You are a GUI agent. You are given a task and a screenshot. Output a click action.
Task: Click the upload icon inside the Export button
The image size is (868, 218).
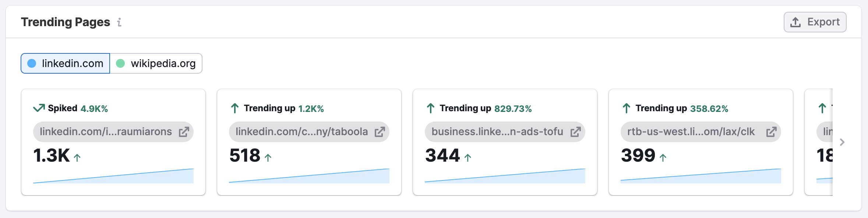tap(795, 22)
